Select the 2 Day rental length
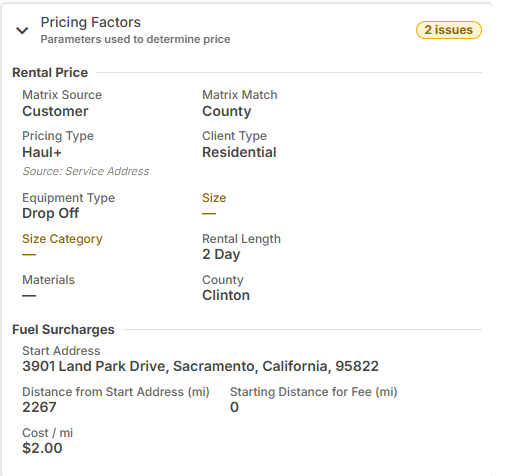Screen dimensions: 520x476 (x=221, y=255)
